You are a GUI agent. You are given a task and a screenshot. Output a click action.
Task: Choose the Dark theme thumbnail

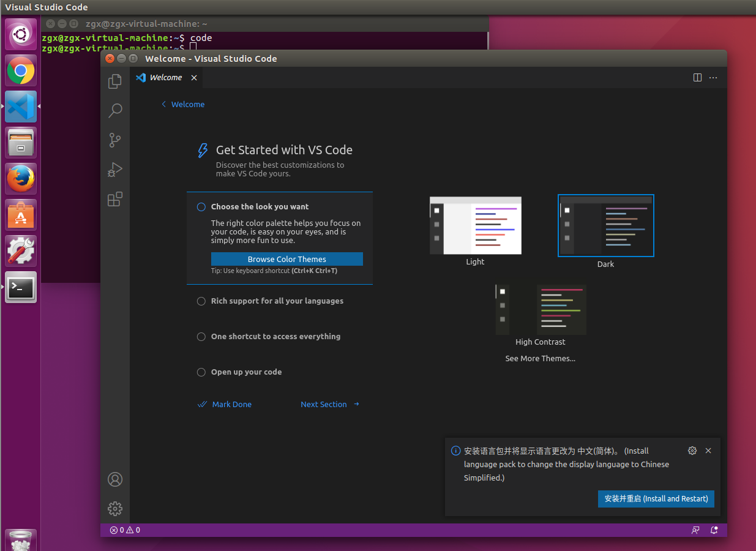click(x=606, y=225)
